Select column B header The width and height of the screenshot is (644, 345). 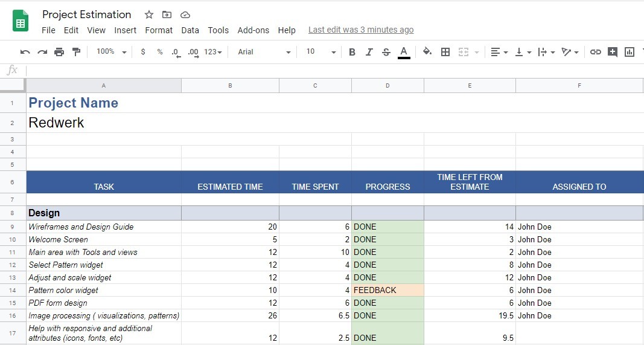pos(230,86)
